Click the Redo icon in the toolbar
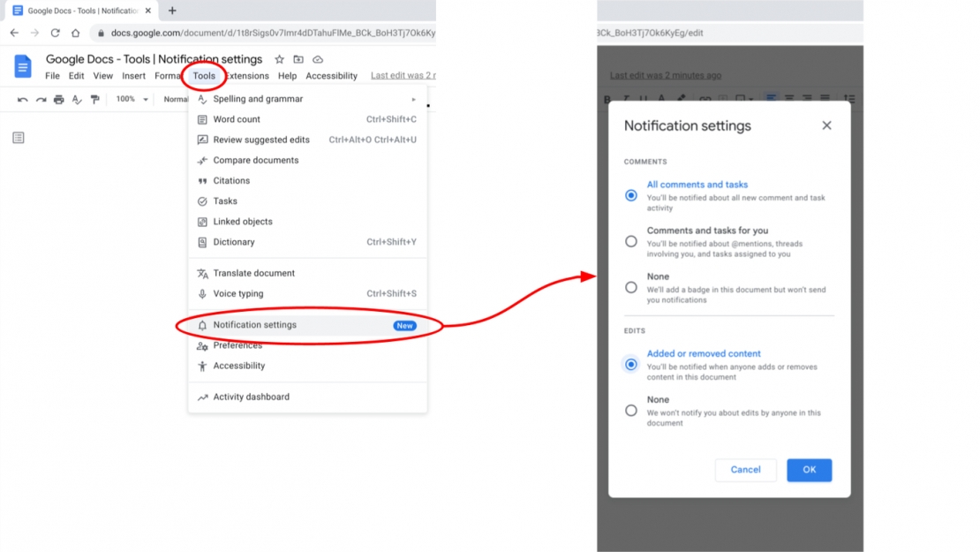This screenshot has width=980, height=552. tap(42, 99)
